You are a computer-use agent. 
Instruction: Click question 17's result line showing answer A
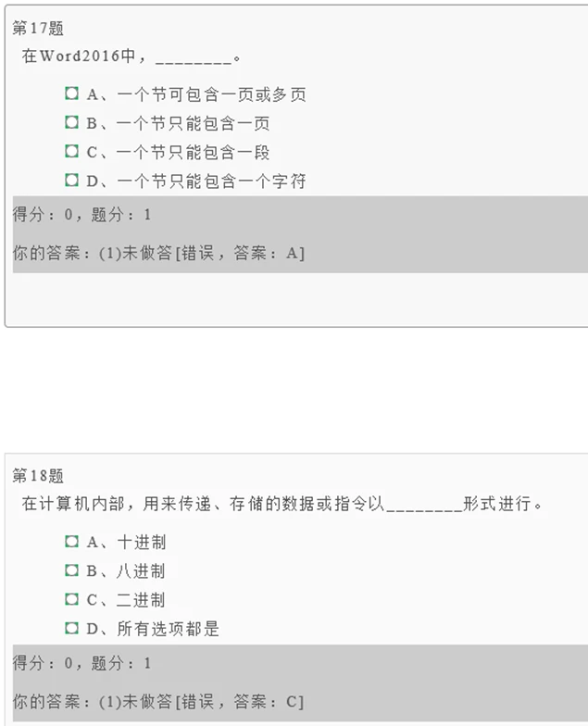click(x=158, y=253)
